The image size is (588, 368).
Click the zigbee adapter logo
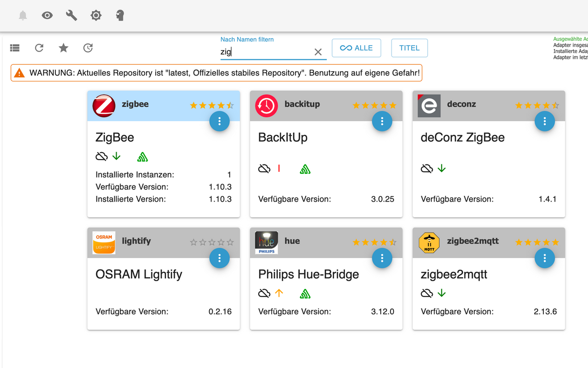pos(104,105)
